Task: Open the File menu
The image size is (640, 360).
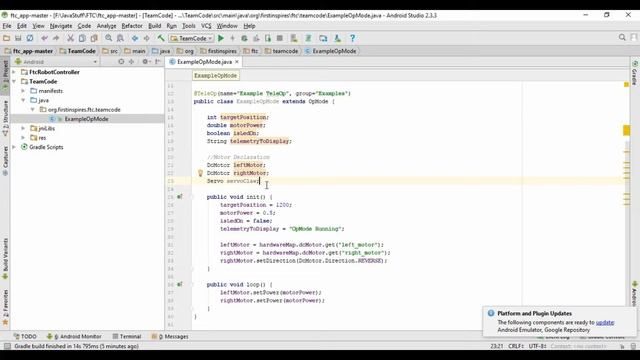Action: (7, 26)
